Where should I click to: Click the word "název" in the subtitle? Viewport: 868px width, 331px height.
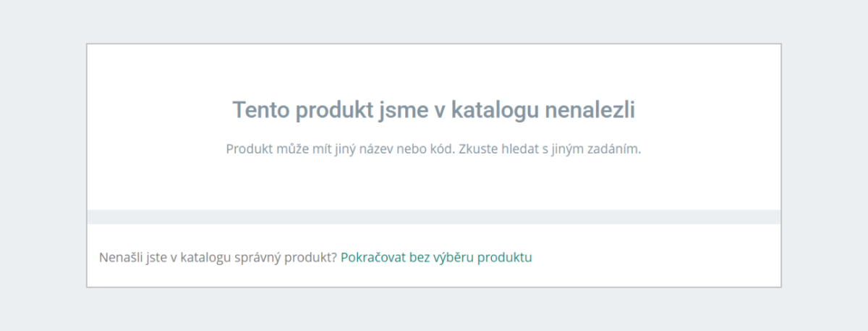click(377, 149)
